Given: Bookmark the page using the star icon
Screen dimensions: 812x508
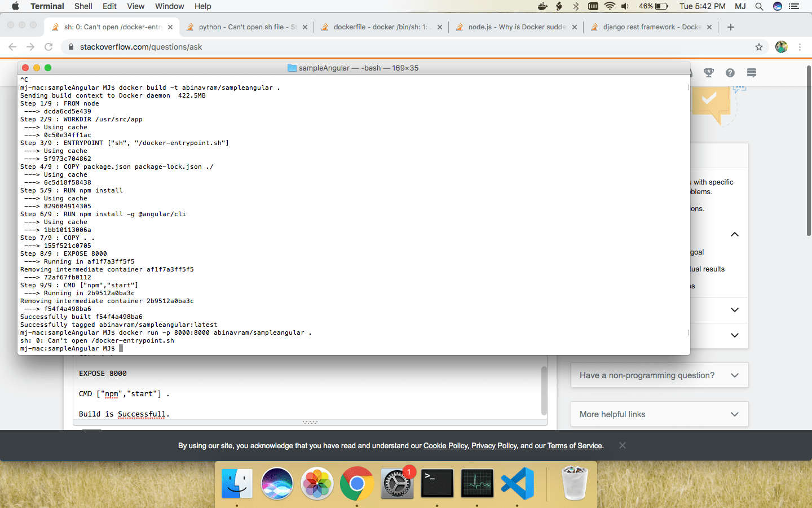Looking at the screenshot, I should (760, 47).
